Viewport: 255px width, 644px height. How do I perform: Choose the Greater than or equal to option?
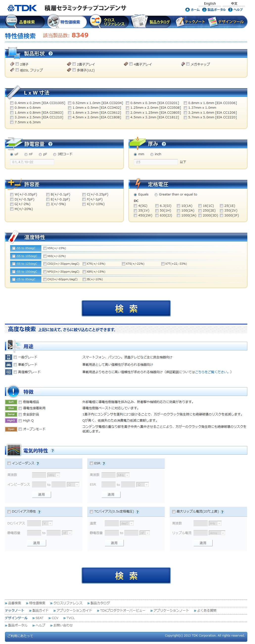[156, 195]
